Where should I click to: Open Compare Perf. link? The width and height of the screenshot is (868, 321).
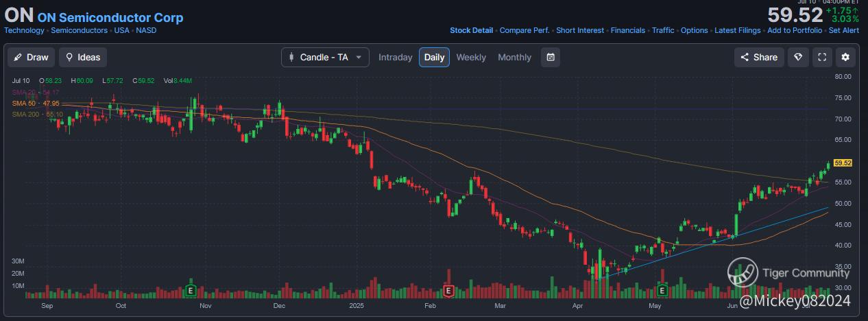point(525,30)
